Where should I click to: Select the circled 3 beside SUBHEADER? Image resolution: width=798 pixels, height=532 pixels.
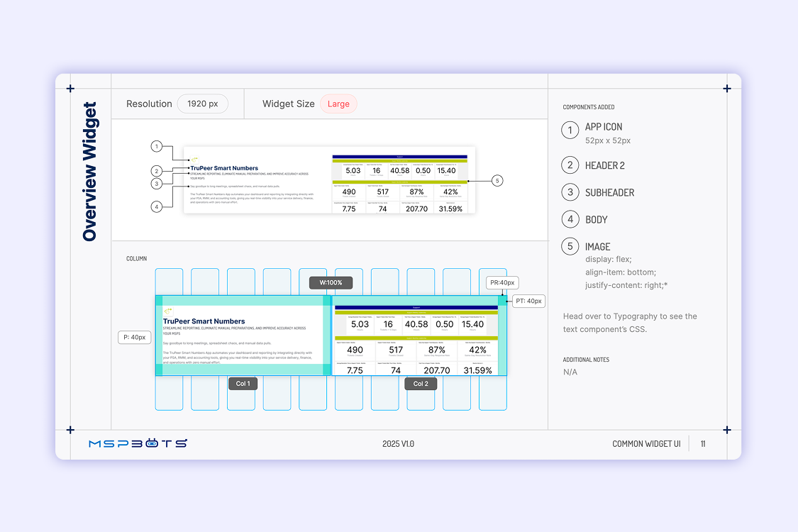click(x=570, y=192)
